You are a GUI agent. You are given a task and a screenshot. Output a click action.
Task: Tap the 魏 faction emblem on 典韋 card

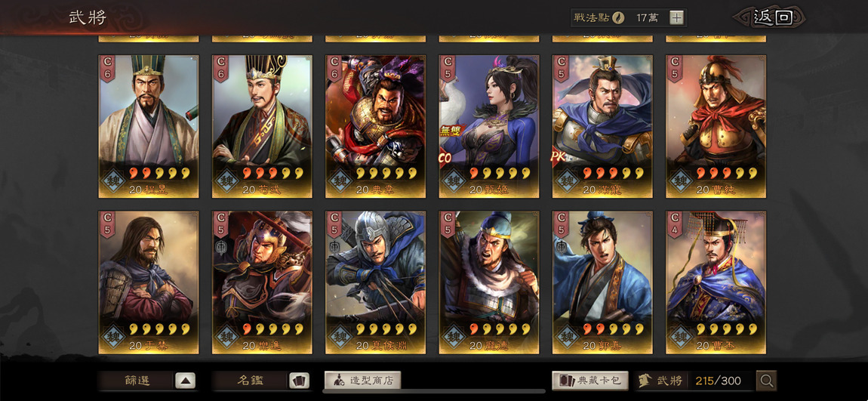340,180
